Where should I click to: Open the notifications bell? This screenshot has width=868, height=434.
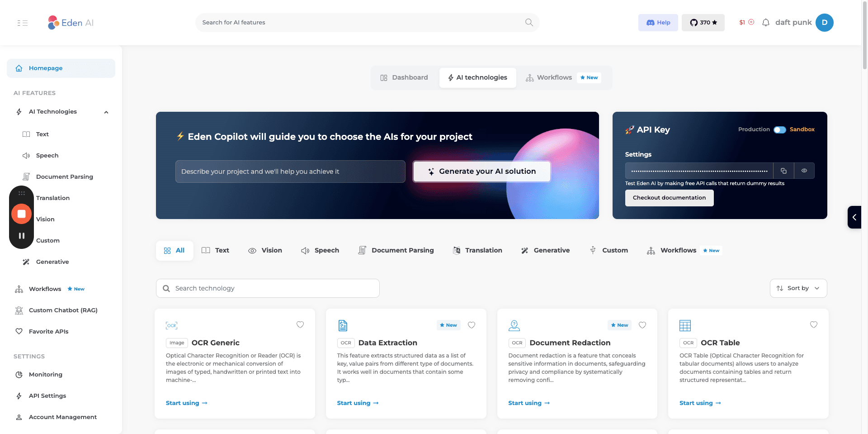766,23
